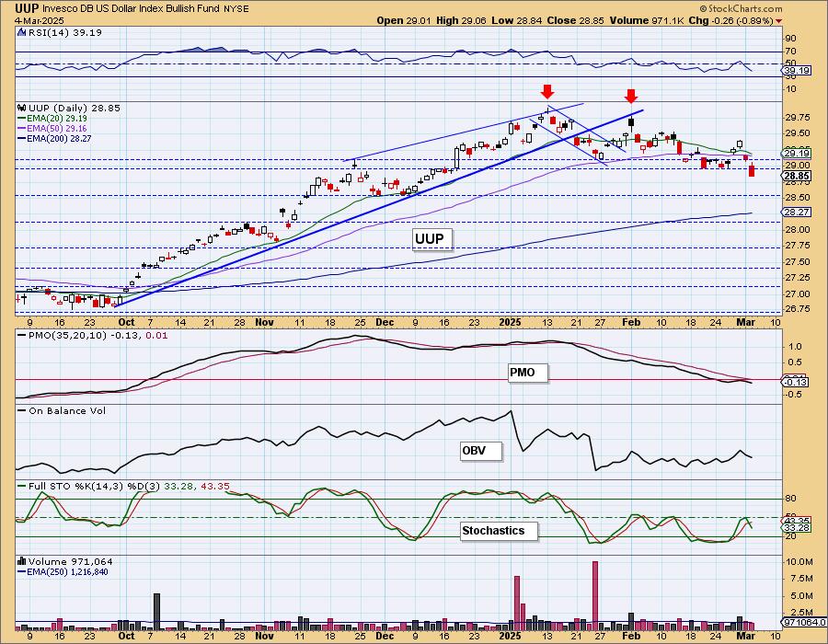Click the 33.28 stochastic value tag on right axis
Screen dimensions: 828x644
coord(798,527)
